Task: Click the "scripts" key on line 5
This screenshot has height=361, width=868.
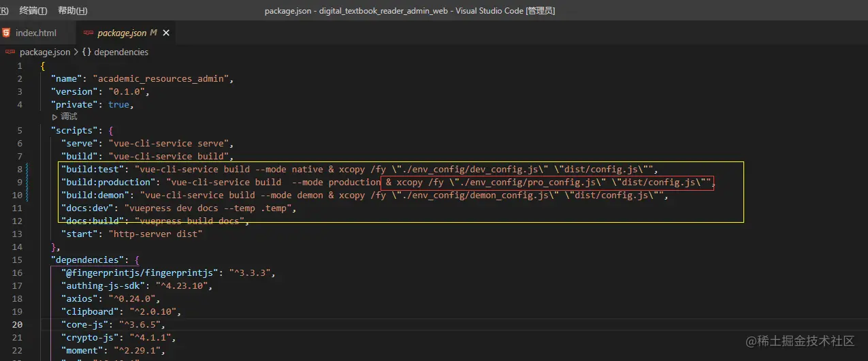Action: point(75,130)
